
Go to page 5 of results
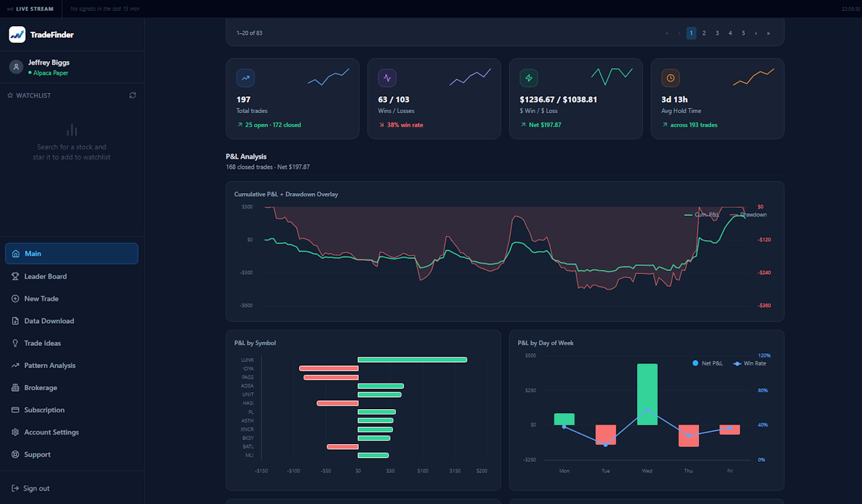[x=743, y=33]
